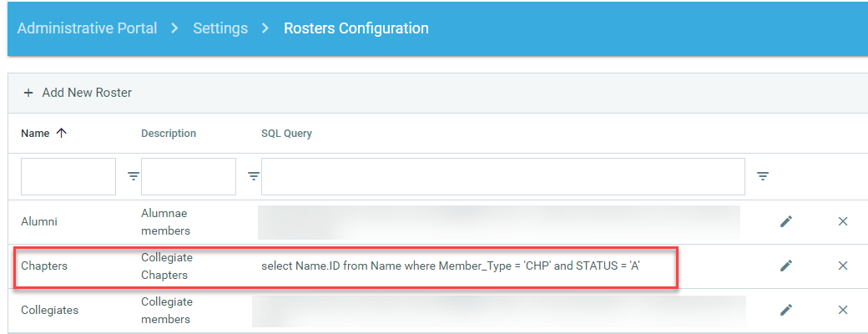The image size is (868, 334).
Task: Delete the Chapters roster row
Action: click(842, 266)
